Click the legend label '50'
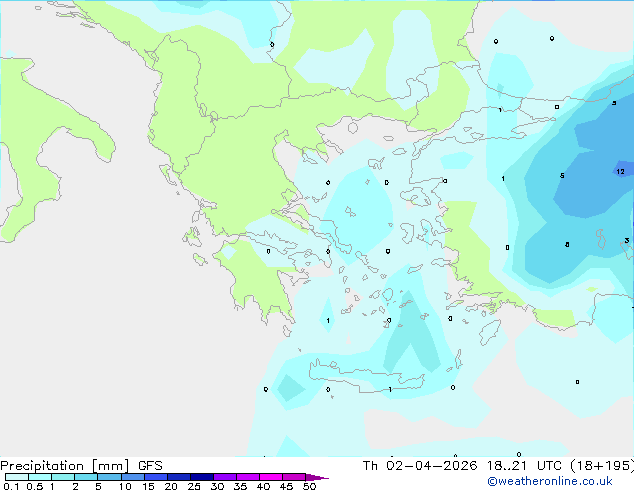 point(309,486)
